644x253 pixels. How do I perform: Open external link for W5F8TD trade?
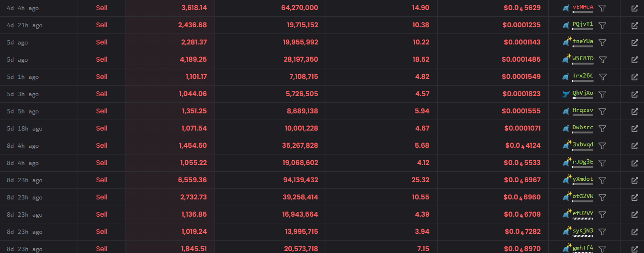[634, 60]
